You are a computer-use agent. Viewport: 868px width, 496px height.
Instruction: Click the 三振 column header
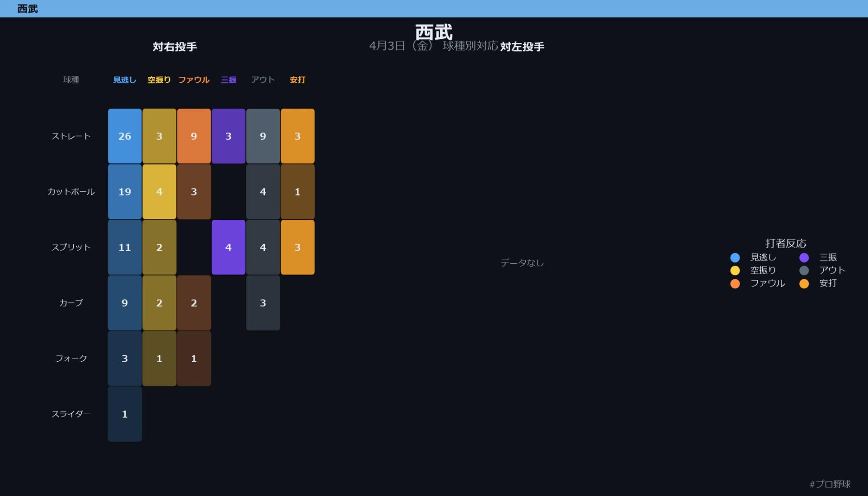coord(228,80)
